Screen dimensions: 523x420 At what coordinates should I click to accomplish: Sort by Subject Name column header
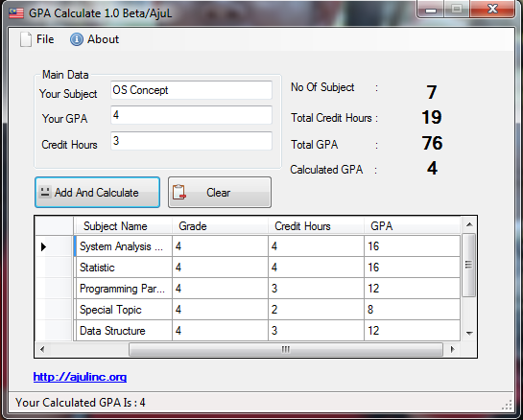click(x=123, y=226)
